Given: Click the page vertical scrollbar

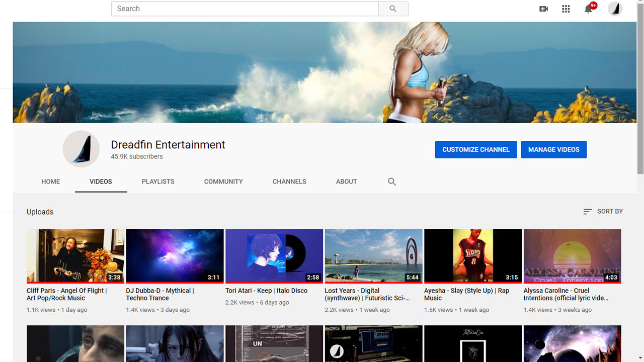Looking at the screenshot, I should pyautogui.click(x=640, y=101).
